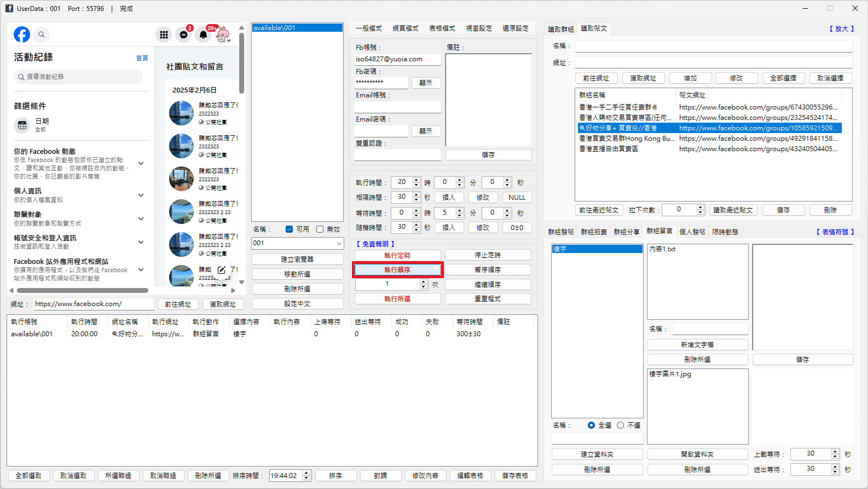Click the pencil edit icon on activity entry
This screenshot has width=868, height=489.
222,270
